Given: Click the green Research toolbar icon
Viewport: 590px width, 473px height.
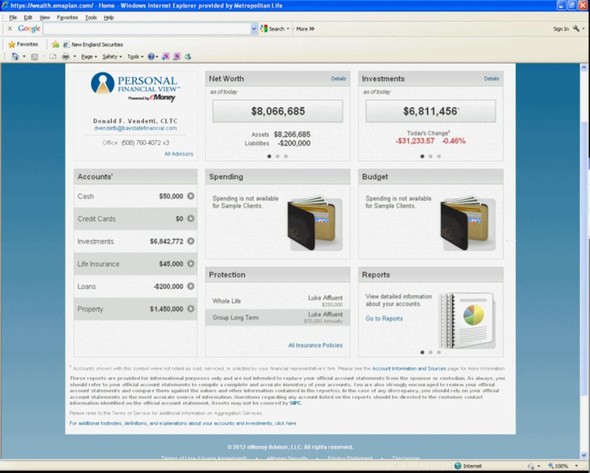Looking at the screenshot, I should point(188,56).
